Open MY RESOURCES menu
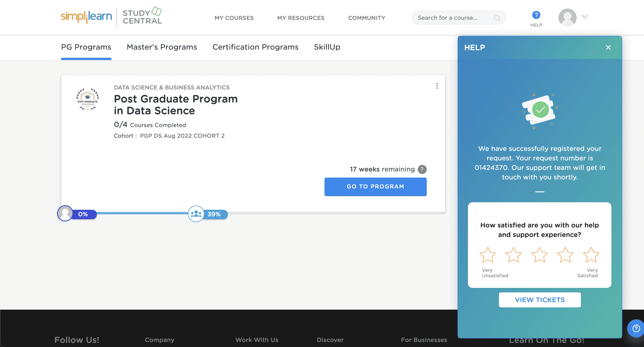This screenshot has width=644, height=347. [301, 18]
